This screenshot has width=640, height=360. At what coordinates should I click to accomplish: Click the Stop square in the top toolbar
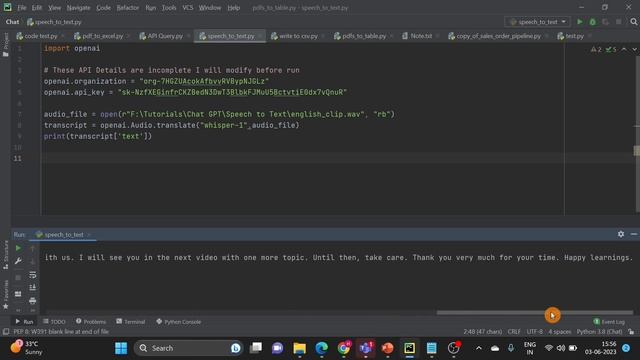pyautogui.click(x=619, y=22)
